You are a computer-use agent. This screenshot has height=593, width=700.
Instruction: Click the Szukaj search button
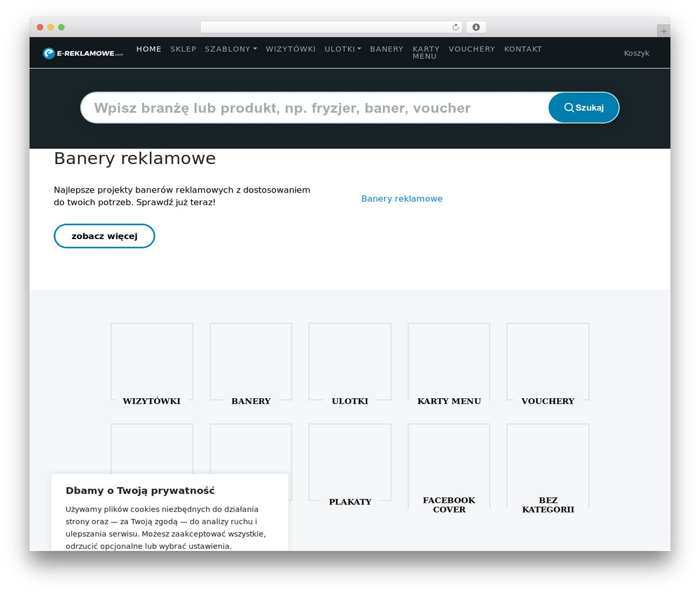tap(584, 108)
